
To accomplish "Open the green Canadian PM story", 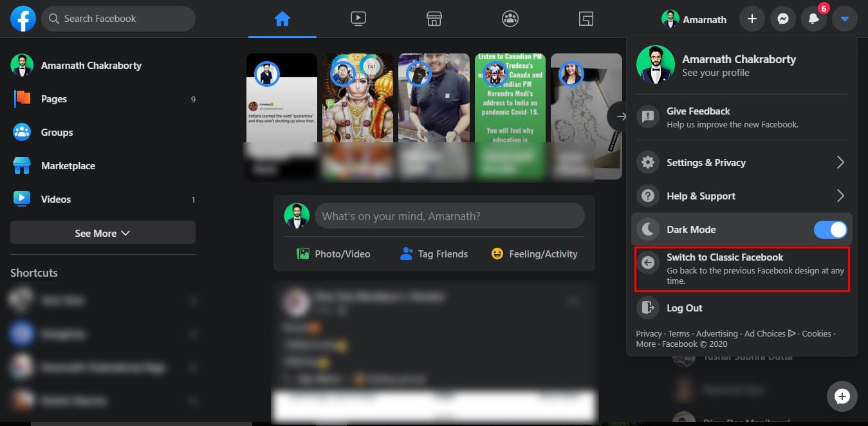I will (510, 116).
